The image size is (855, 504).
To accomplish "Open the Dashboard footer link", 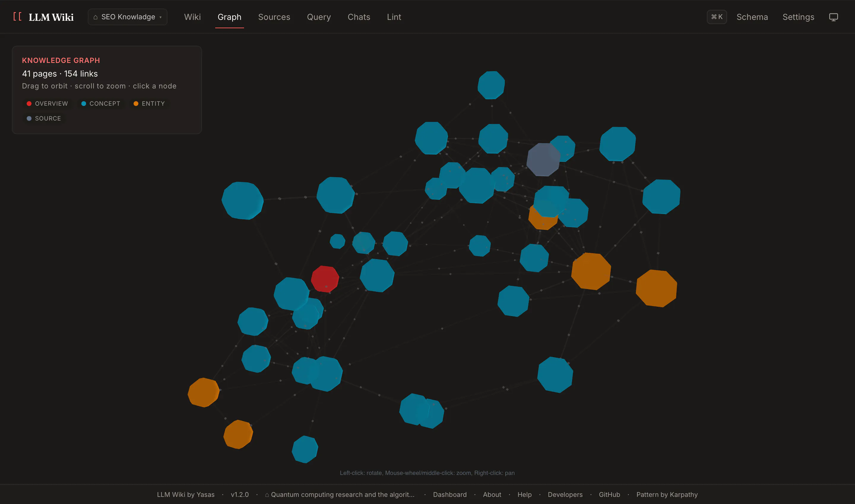I will tap(450, 495).
